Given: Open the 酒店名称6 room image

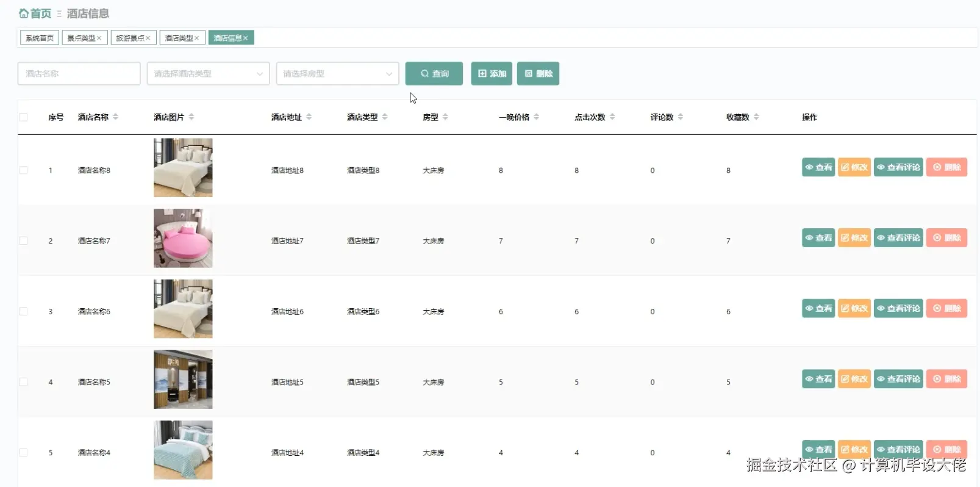Looking at the screenshot, I should pyautogui.click(x=183, y=309).
